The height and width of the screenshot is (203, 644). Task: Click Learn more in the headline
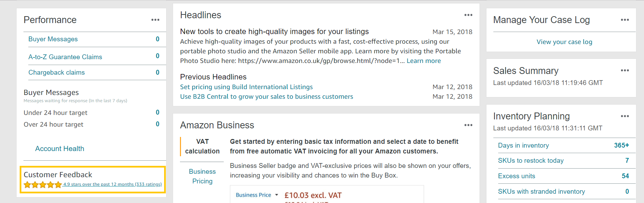[x=424, y=61]
